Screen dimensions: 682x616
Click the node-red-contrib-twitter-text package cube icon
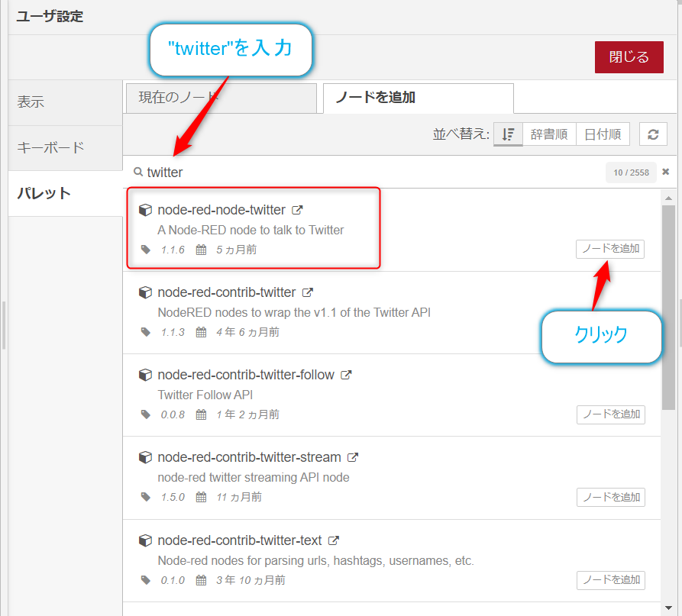(145, 540)
